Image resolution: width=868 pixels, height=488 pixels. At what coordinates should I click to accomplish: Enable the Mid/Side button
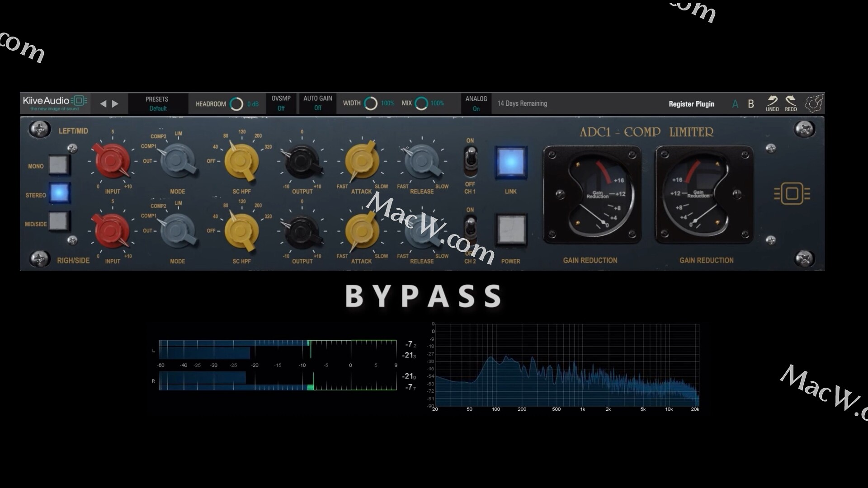tap(60, 221)
